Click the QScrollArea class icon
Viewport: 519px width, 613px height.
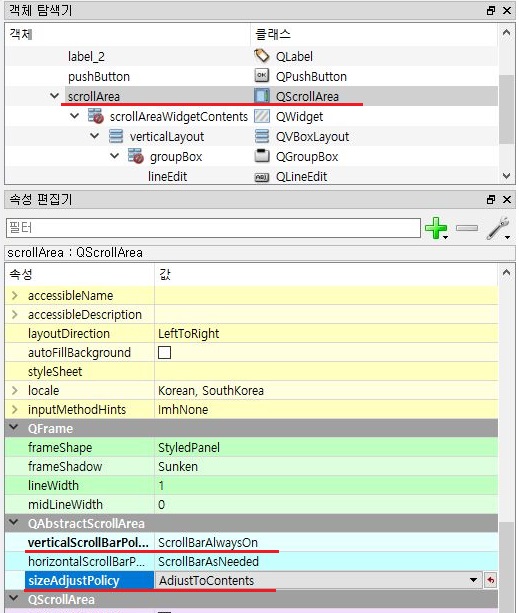[x=261, y=96]
